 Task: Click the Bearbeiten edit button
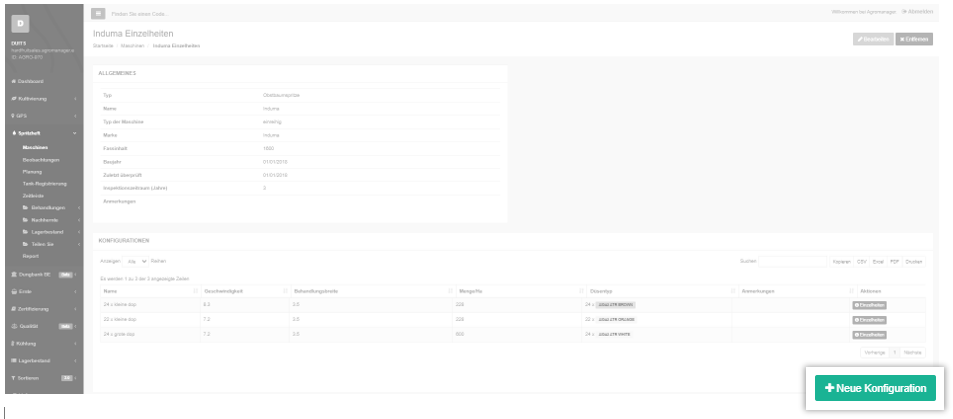[x=873, y=40]
